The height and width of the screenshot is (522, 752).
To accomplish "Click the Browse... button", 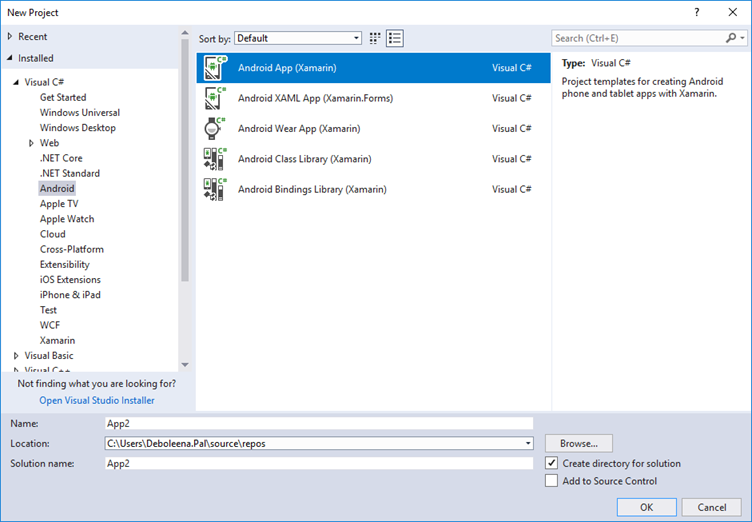I will point(578,443).
